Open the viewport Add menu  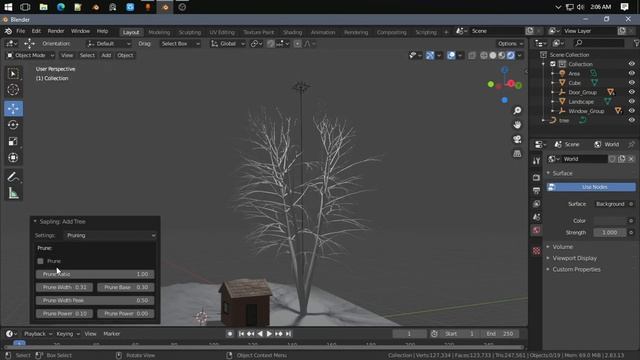(x=106, y=56)
